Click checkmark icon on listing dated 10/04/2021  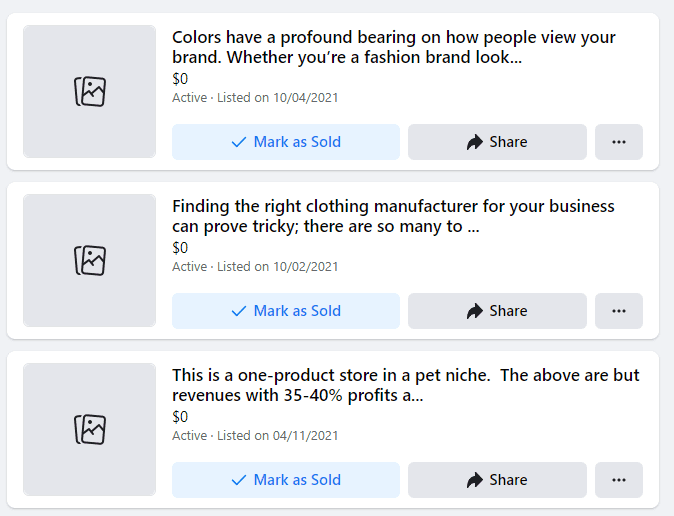(239, 142)
